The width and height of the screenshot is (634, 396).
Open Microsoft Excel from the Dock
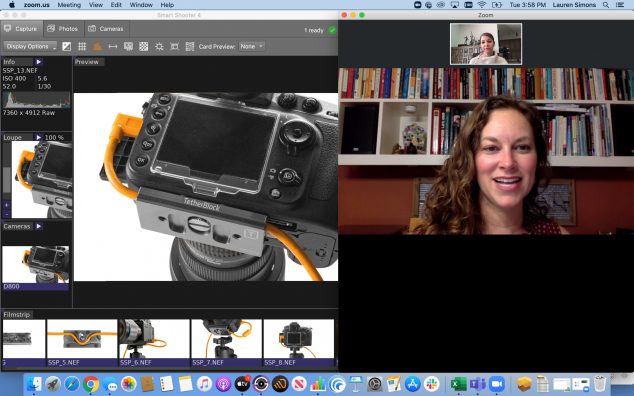pyautogui.click(x=458, y=383)
